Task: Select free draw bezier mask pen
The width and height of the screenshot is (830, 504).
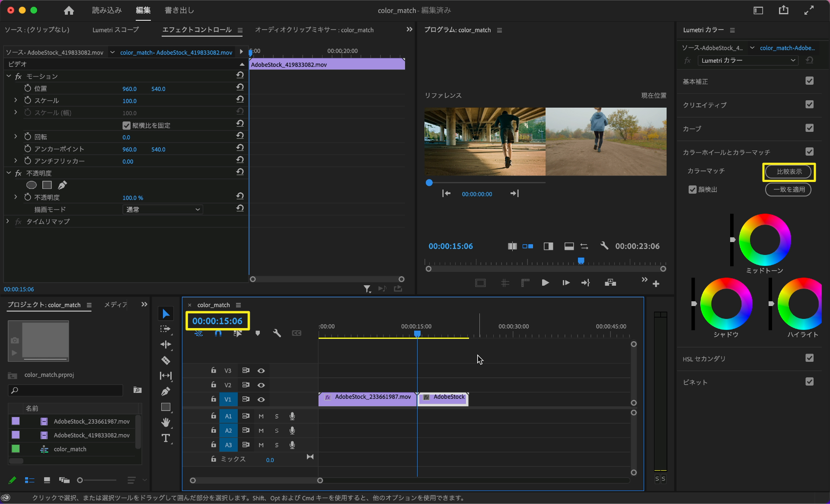Action: (63, 185)
